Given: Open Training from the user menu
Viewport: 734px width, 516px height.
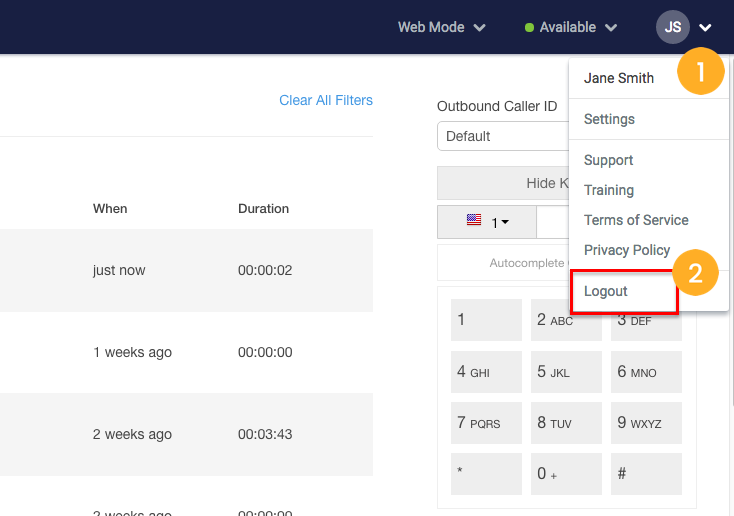Looking at the screenshot, I should click(x=609, y=190).
